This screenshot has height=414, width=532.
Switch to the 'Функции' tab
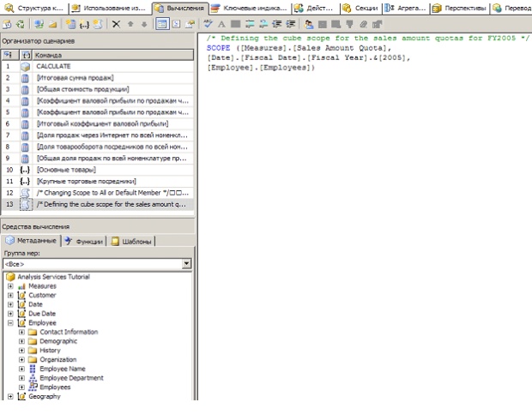[x=83, y=242]
